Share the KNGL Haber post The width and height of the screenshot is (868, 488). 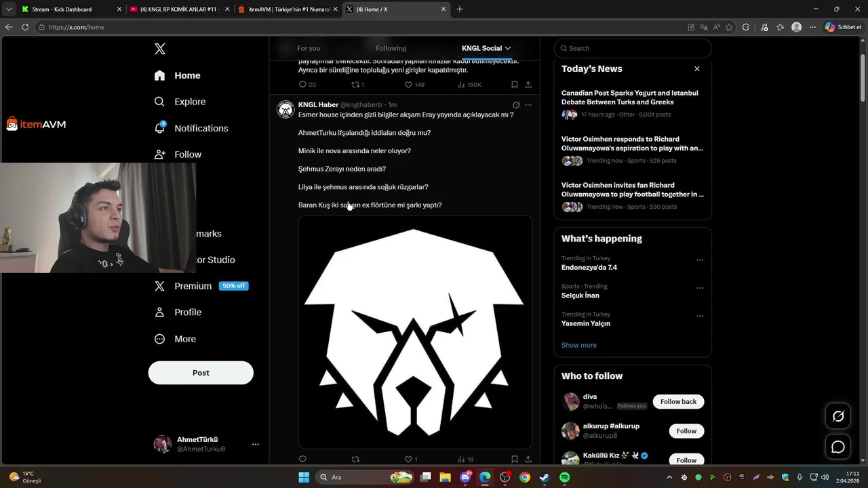click(528, 459)
